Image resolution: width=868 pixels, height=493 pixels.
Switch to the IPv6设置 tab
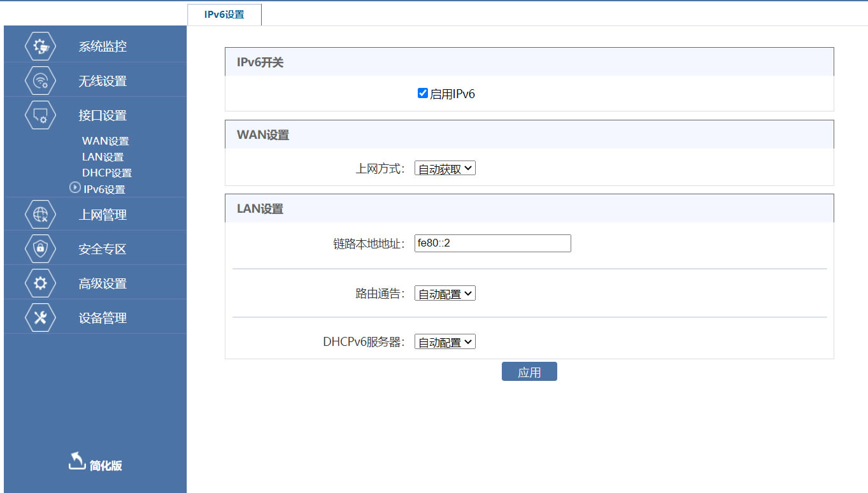(224, 14)
